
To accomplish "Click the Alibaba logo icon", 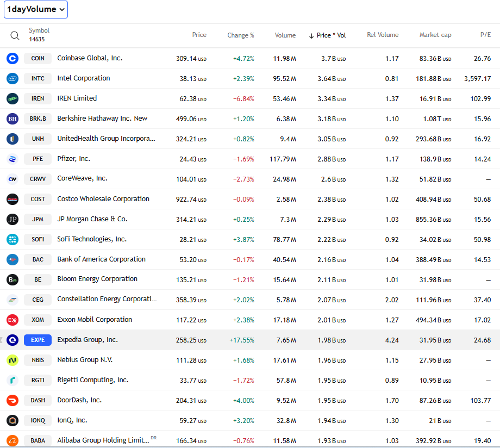I will click(x=12, y=441).
